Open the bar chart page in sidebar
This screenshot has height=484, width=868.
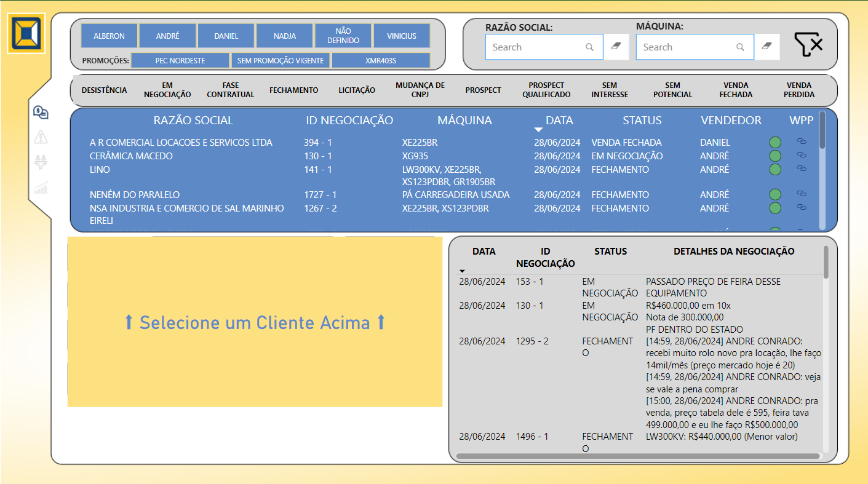(x=41, y=188)
